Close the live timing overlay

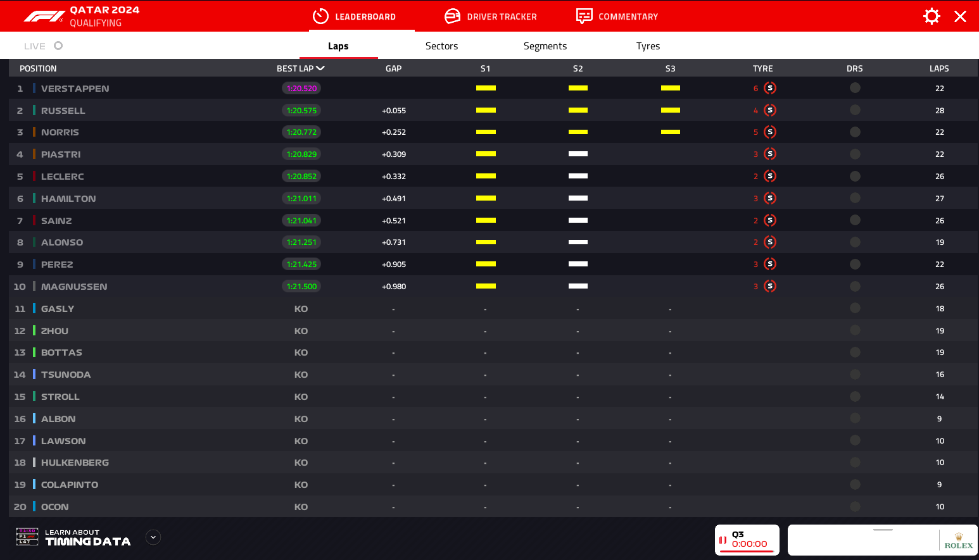960,16
